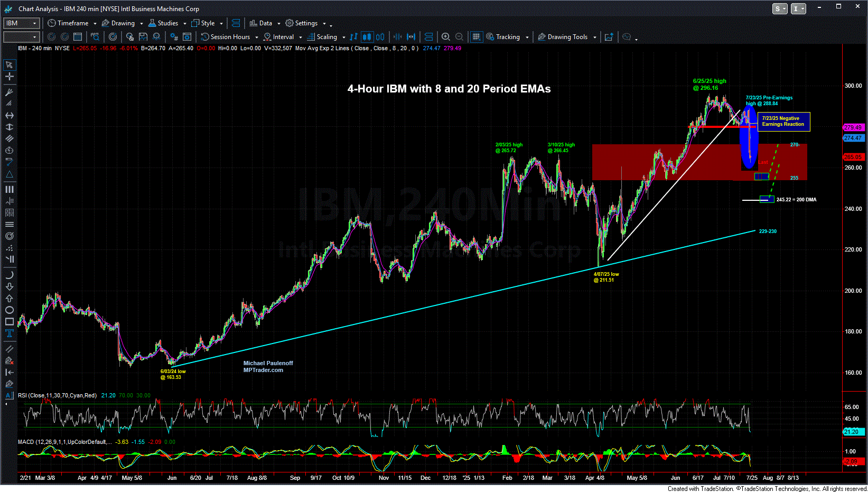The width and height of the screenshot is (868, 492).
Task: Click the 4/07/25 low @ 211.51 annotation
Action: click(x=606, y=277)
